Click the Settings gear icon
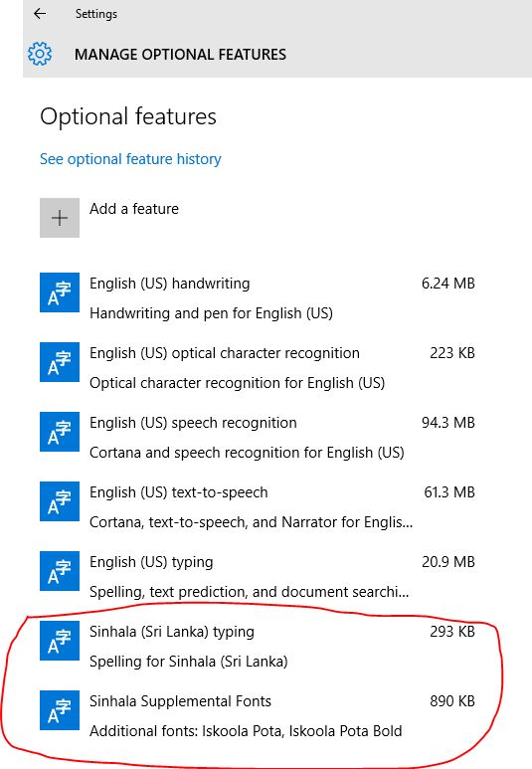 click(x=40, y=54)
